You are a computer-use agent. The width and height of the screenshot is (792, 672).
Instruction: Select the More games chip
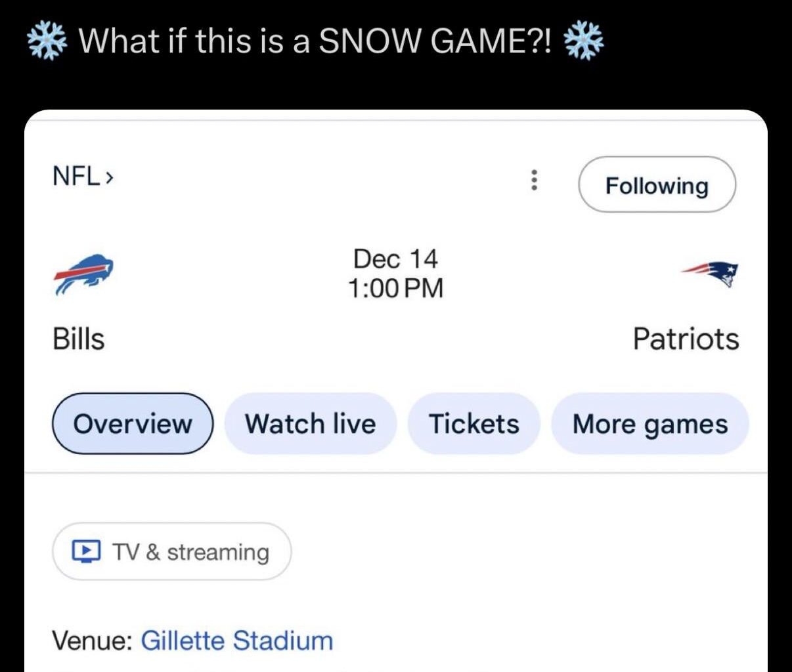click(650, 424)
